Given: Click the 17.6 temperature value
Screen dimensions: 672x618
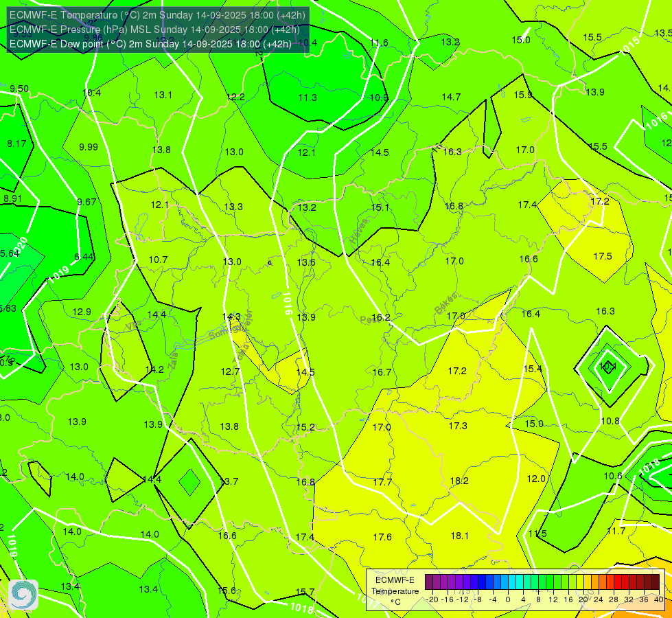Looking at the screenshot, I should (x=382, y=537).
